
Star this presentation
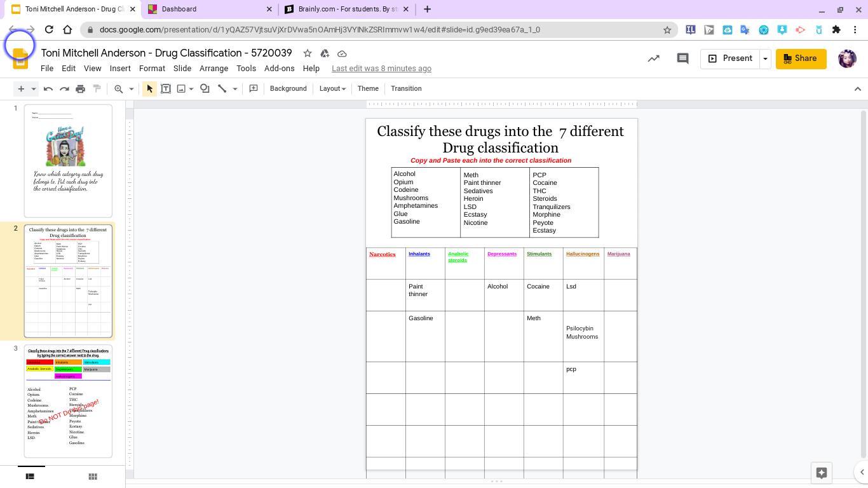point(308,53)
